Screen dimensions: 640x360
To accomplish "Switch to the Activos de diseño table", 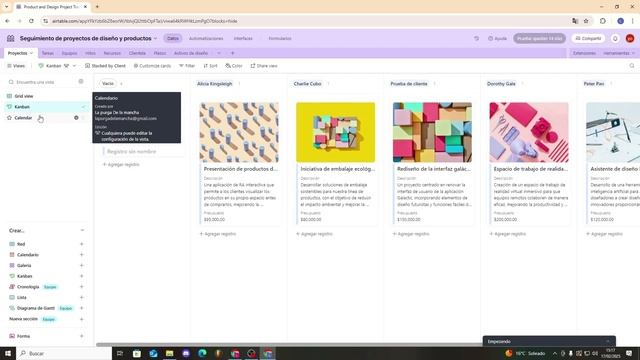I will 191,53.
